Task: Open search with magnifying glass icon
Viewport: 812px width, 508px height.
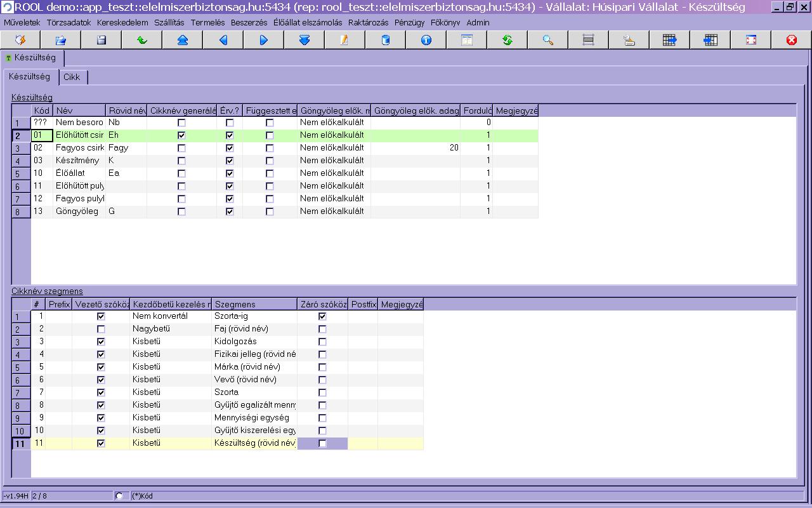Action: tap(547, 40)
